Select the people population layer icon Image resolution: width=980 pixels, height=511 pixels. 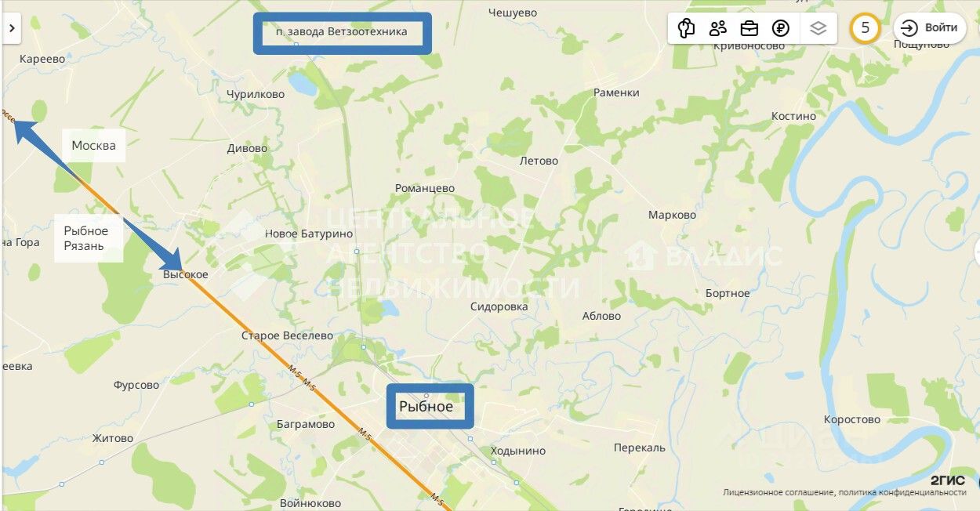(717, 28)
